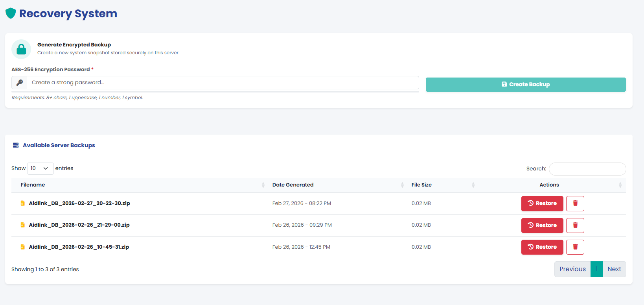Screen dimensions: 644x305
Task: Click the Available Server Backups heading
Action: click(59, 145)
